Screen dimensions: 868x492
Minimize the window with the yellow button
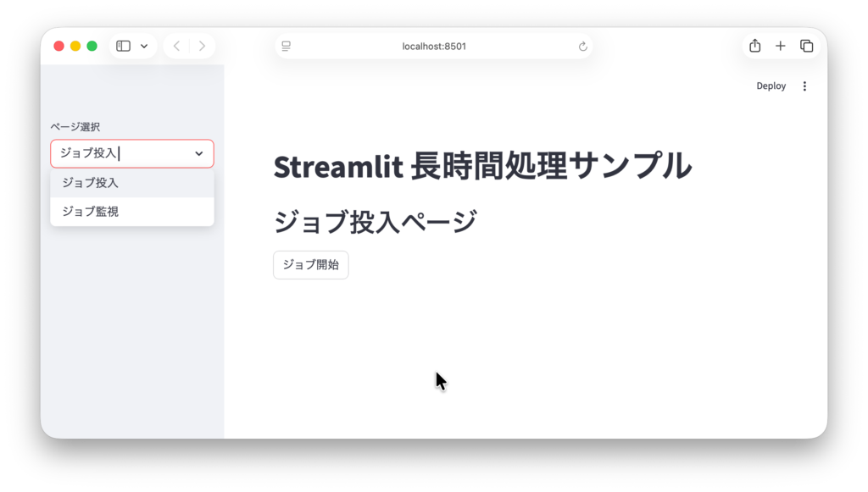coord(75,46)
